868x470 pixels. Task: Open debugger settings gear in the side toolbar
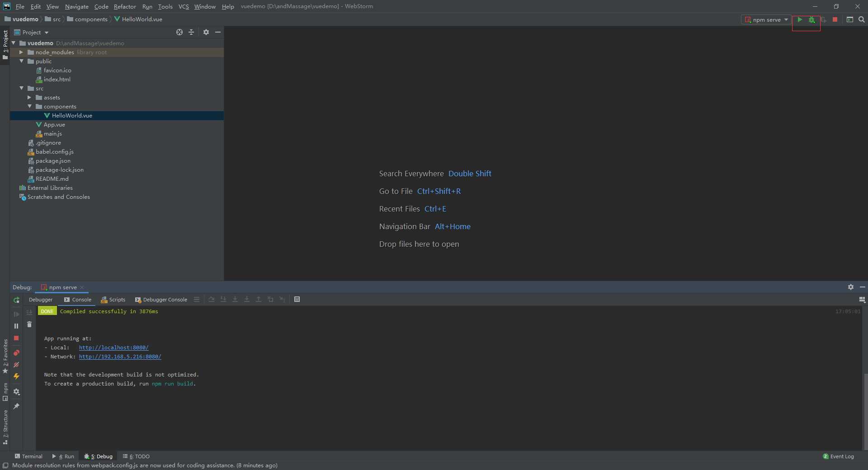pyautogui.click(x=16, y=391)
